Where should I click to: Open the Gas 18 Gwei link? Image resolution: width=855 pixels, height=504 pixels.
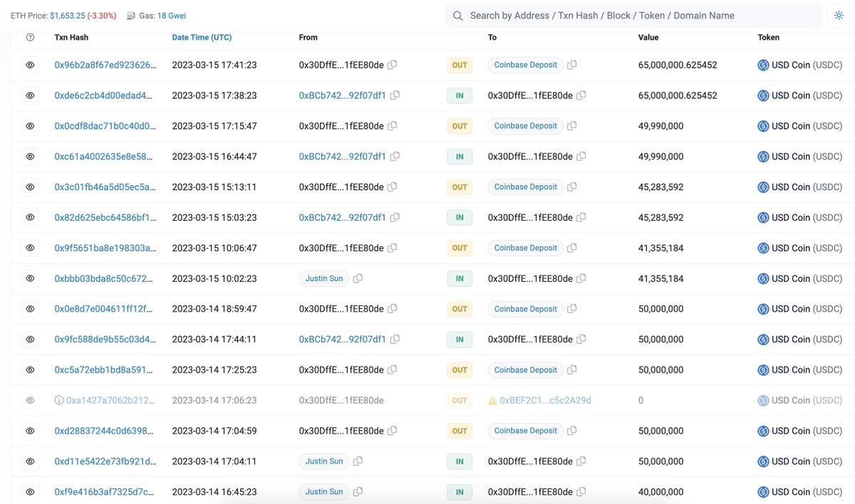pyautogui.click(x=171, y=16)
